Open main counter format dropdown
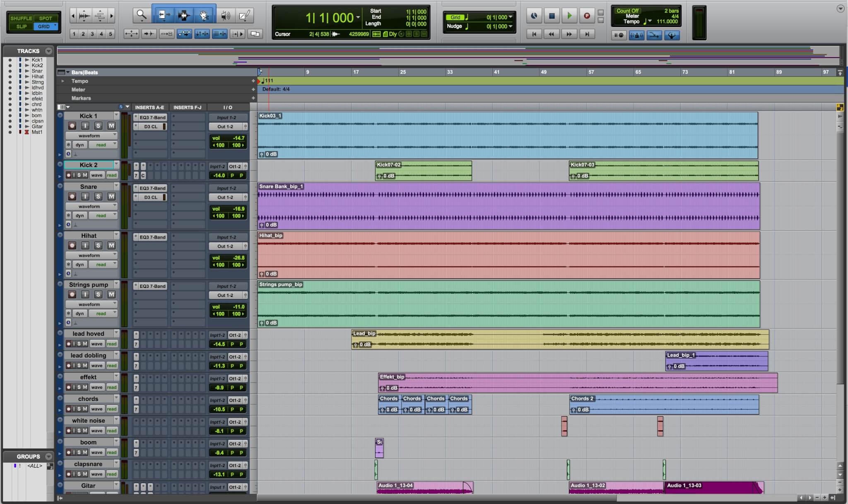The height and width of the screenshot is (504, 848). click(x=358, y=18)
